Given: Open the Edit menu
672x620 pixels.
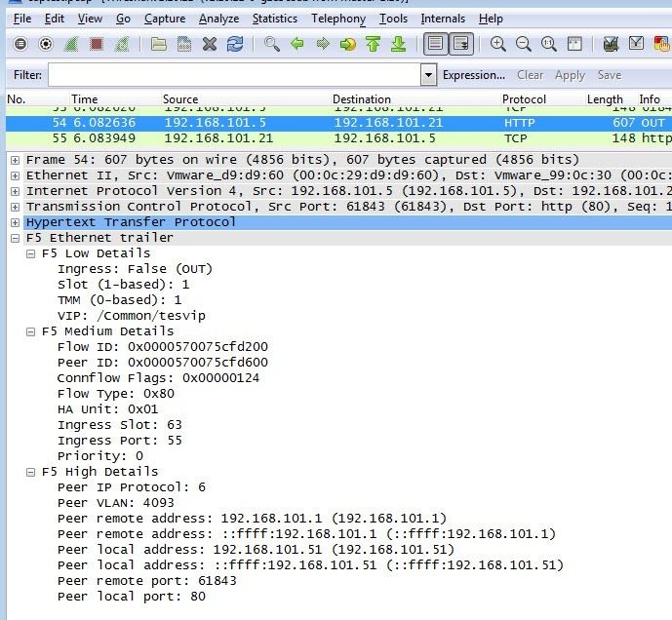Looking at the screenshot, I should pos(55,19).
